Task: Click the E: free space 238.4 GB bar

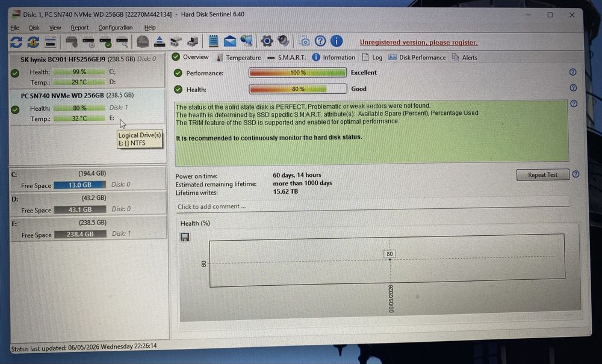Action: (80, 234)
